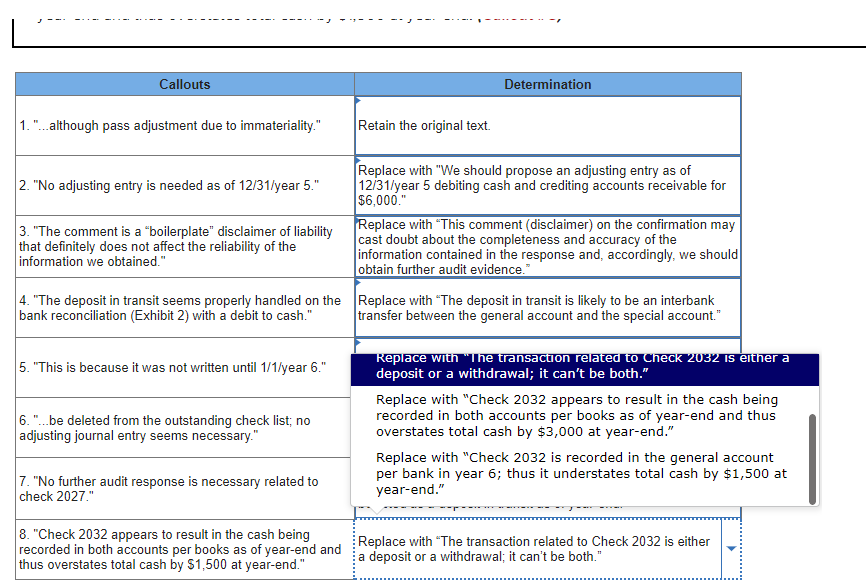The image size is (866, 585).
Task: Choose the "understates total cash by $1,500" option
Action: point(584,473)
